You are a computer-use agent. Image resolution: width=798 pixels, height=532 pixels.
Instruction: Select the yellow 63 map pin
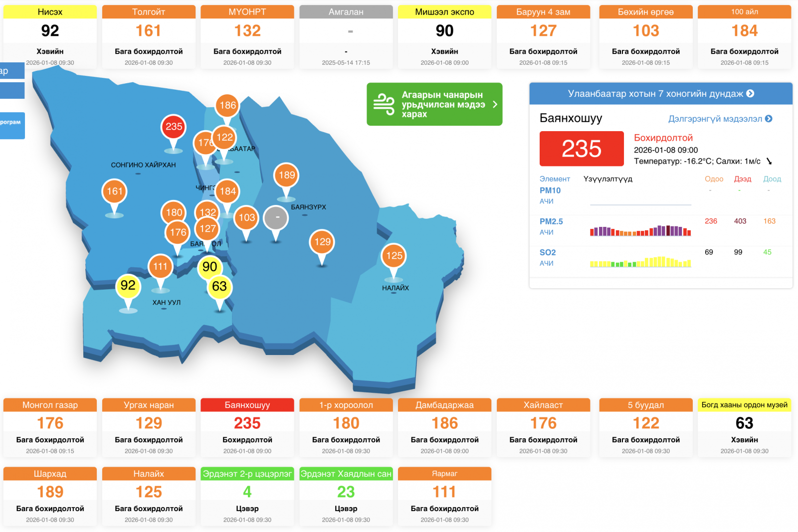pyautogui.click(x=219, y=287)
